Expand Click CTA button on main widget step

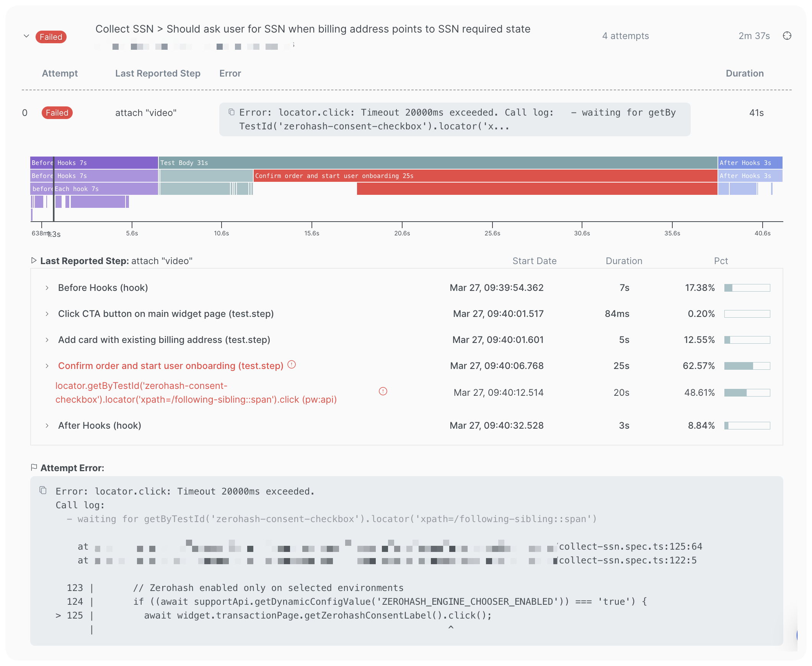click(x=47, y=314)
